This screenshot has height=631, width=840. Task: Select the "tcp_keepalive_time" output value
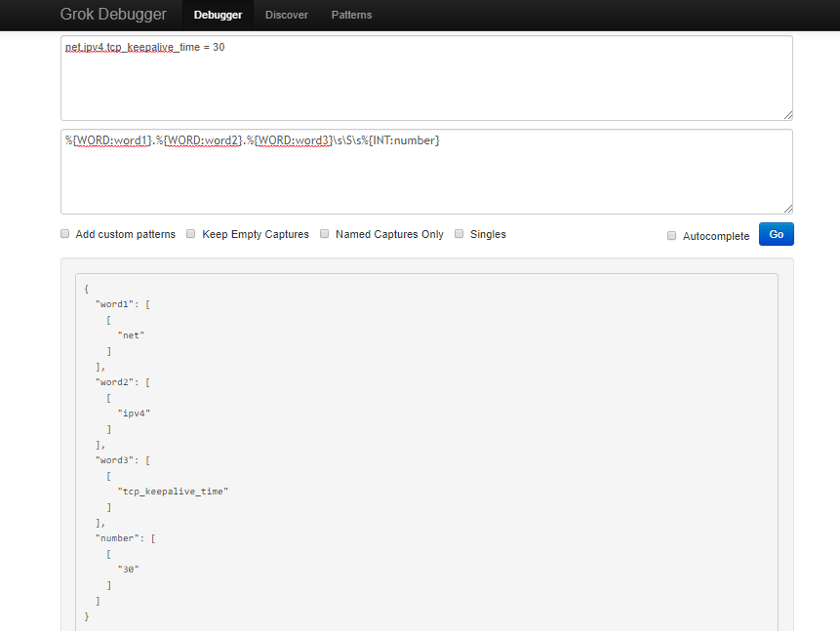tap(173, 492)
